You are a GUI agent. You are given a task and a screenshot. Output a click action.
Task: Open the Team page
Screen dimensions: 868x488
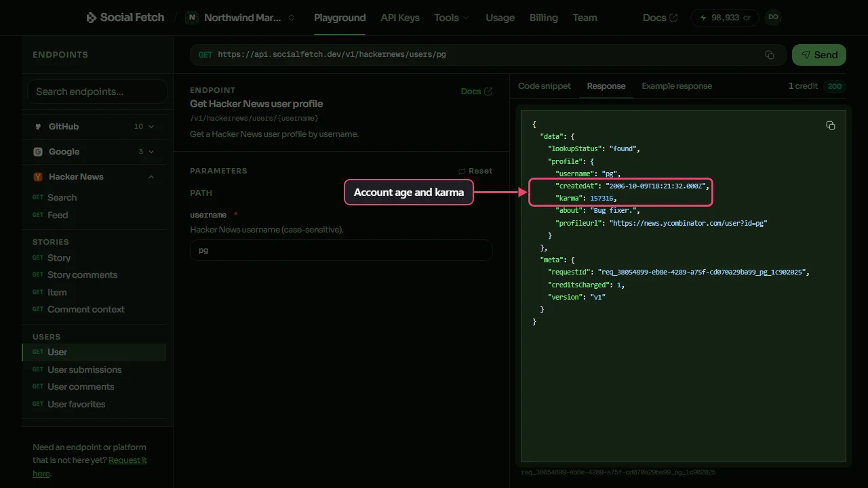point(585,18)
